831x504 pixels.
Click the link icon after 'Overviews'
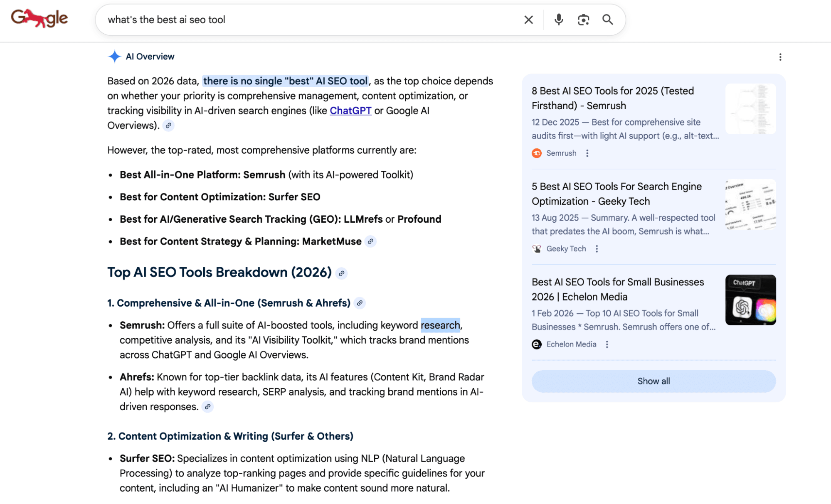[168, 125]
